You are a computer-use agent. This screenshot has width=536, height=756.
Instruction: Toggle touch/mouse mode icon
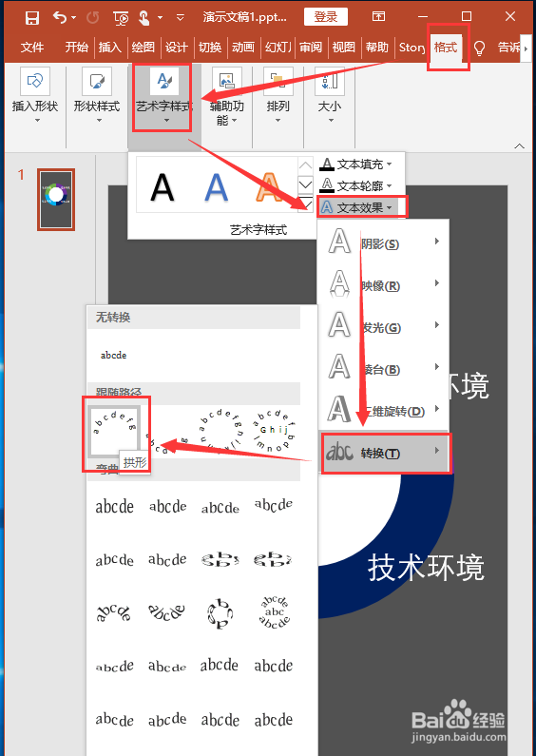144,18
